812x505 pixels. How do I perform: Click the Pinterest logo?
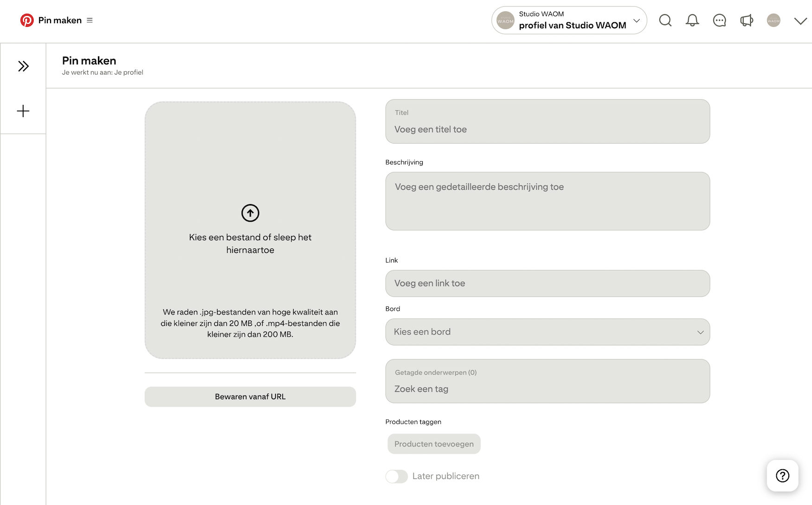pyautogui.click(x=27, y=20)
